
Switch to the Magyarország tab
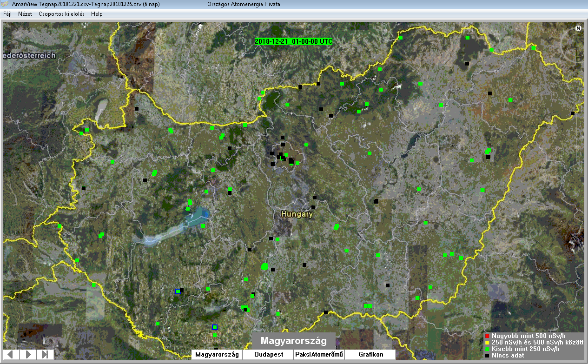tap(217, 355)
